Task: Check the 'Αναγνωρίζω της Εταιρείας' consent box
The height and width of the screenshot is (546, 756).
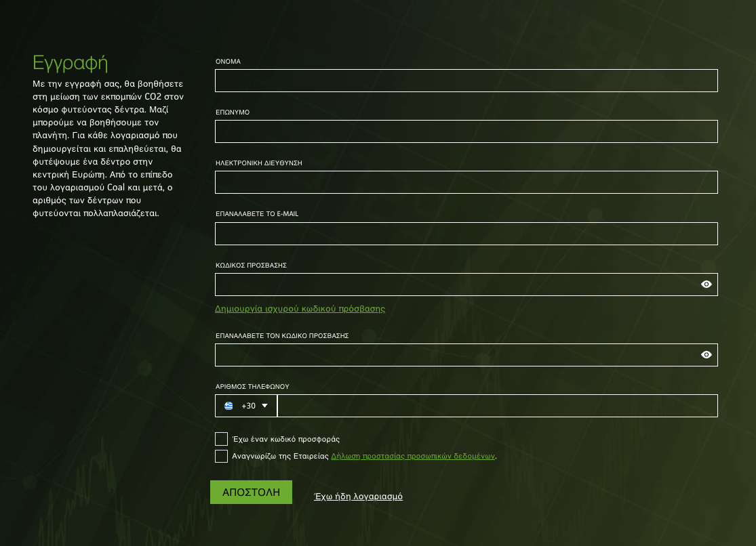Action: click(221, 456)
